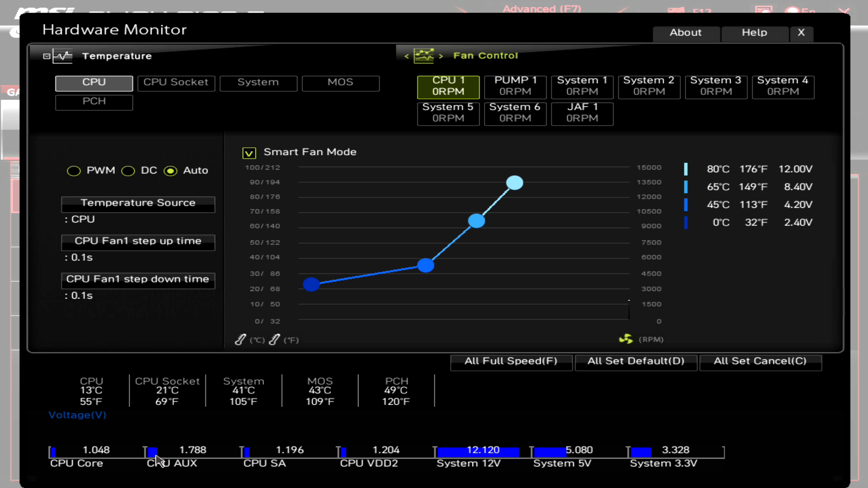Click the Smart Fan Mode checkbox icon

pos(249,152)
